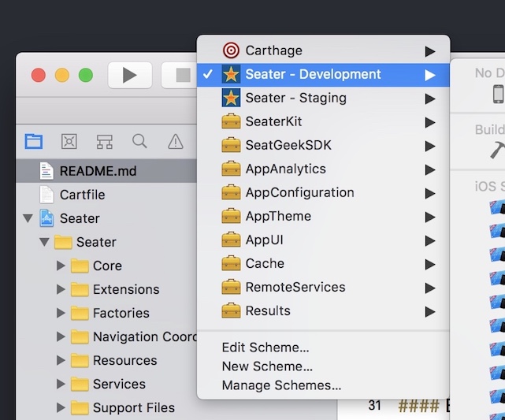Screen dimensions: 505x420
Task: Expand the Resources folder triangle
Action: [x=61, y=360]
